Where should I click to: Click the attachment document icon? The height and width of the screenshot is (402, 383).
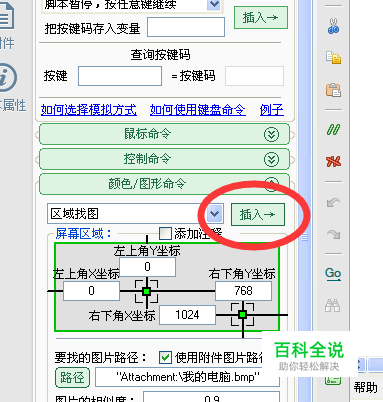point(6,15)
